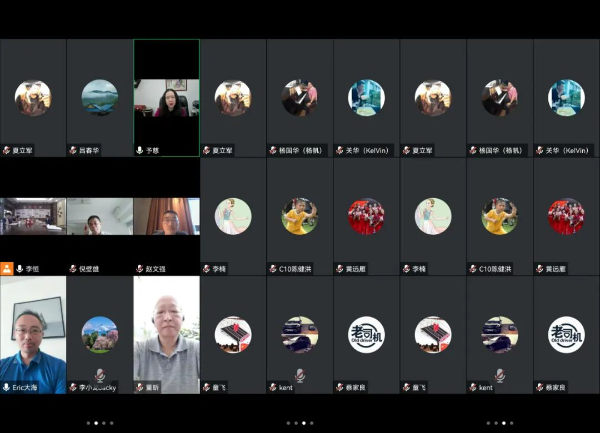Click the name label 予慧
Screen dimensions: 600x433
(x=152, y=151)
